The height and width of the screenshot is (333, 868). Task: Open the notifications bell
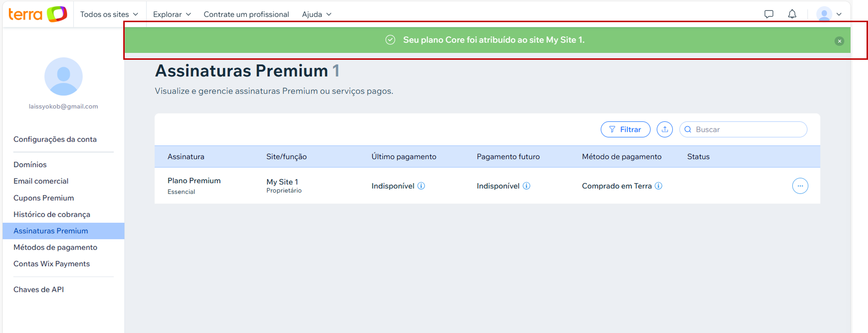792,14
